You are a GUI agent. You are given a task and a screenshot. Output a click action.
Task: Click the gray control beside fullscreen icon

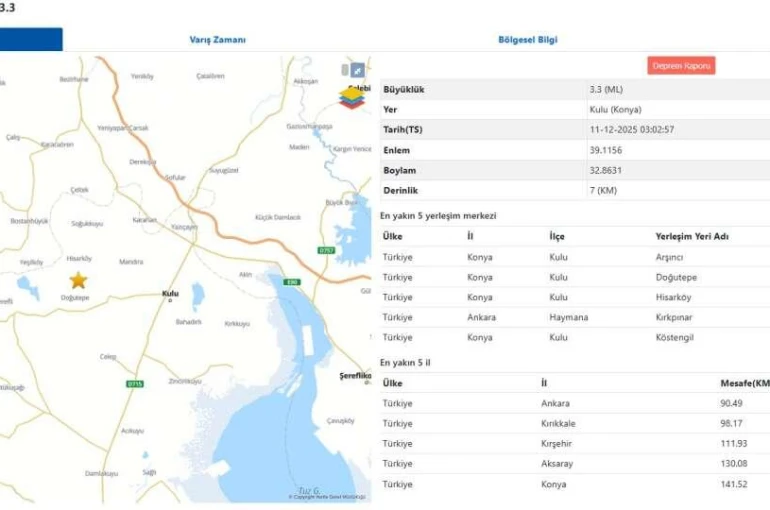pos(345,70)
